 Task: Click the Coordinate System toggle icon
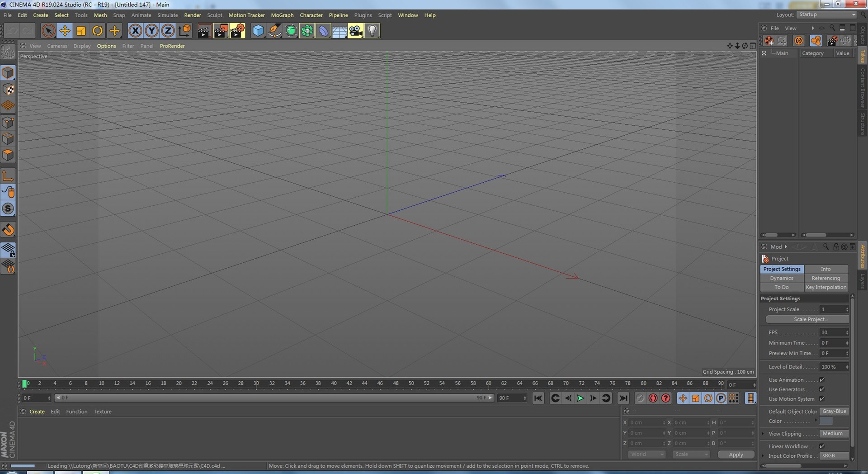(184, 31)
